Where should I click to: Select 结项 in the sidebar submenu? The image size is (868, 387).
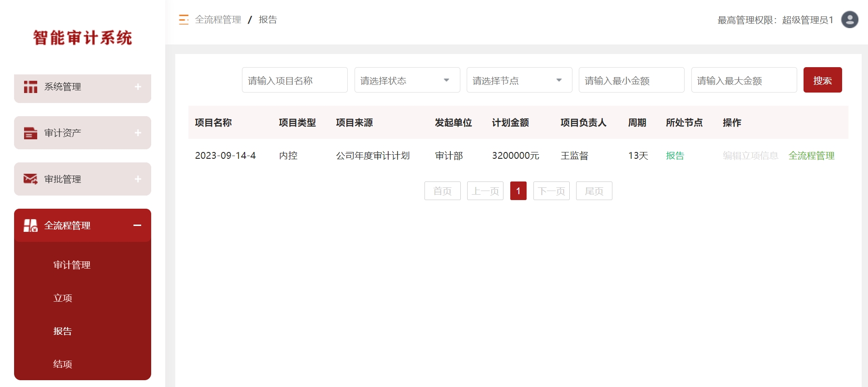click(x=63, y=364)
